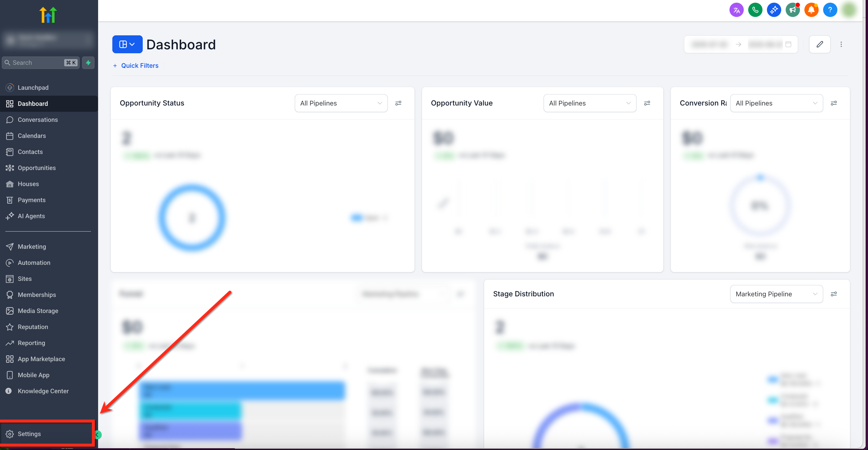The image size is (868, 450).
Task: Open Stage Distribution widget filter settings icon
Action: click(834, 294)
